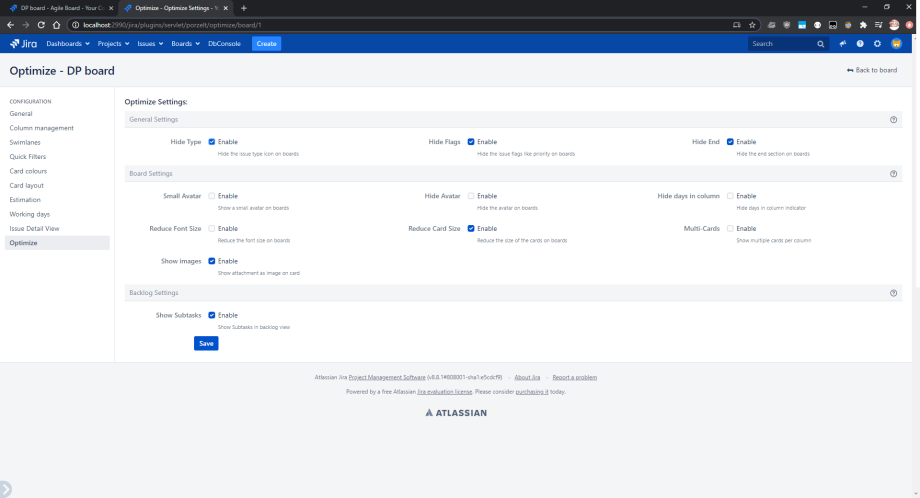Open the About Jira footer link

click(527, 378)
